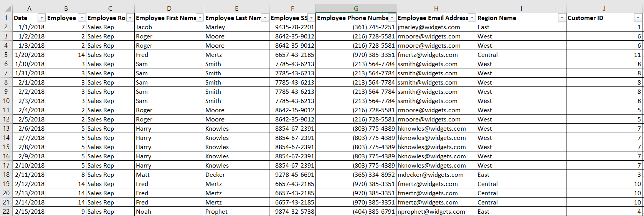This screenshot has width=644, height=216.
Task: Open the Employee Role filter dropdown
Action: [x=130, y=18]
